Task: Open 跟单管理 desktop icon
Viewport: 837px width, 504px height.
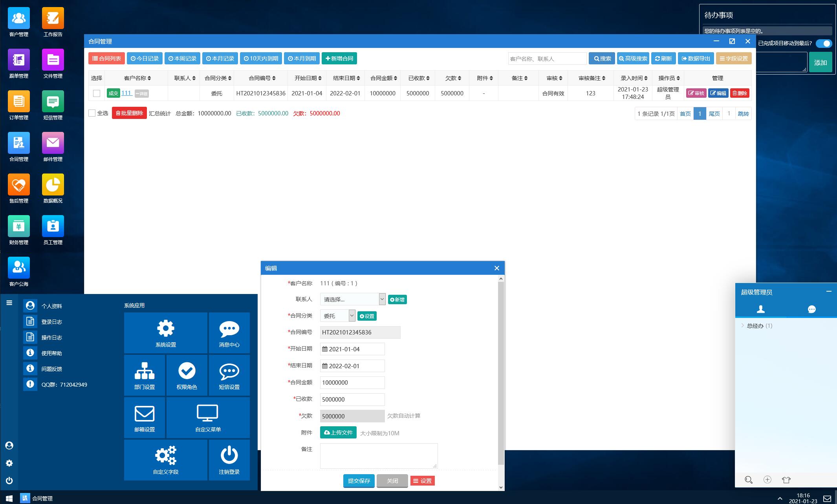Action: 19,64
